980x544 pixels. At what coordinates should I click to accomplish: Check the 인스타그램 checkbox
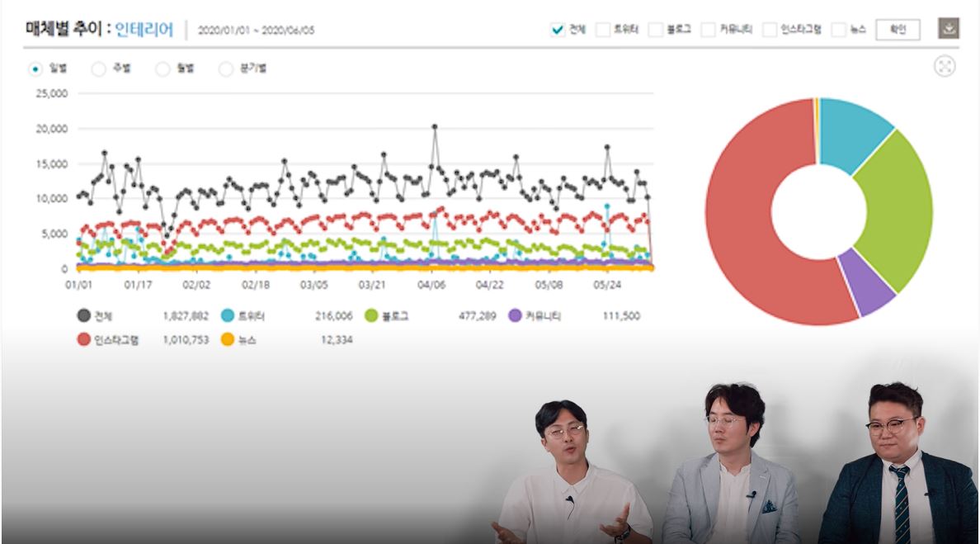pyautogui.click(x=770, y=30)
